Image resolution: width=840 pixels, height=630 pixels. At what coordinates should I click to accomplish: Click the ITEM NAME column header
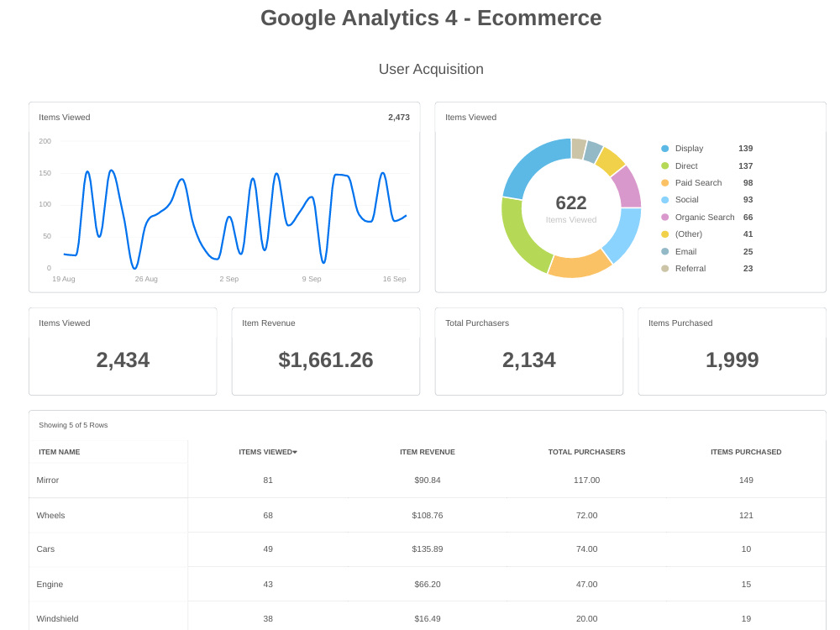coord(59,452)
